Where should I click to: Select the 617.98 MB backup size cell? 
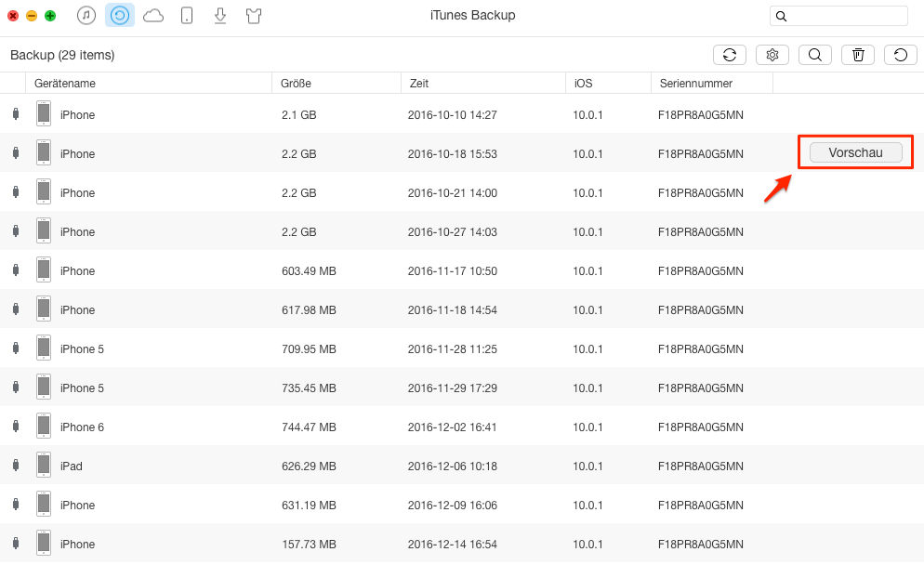309,309
